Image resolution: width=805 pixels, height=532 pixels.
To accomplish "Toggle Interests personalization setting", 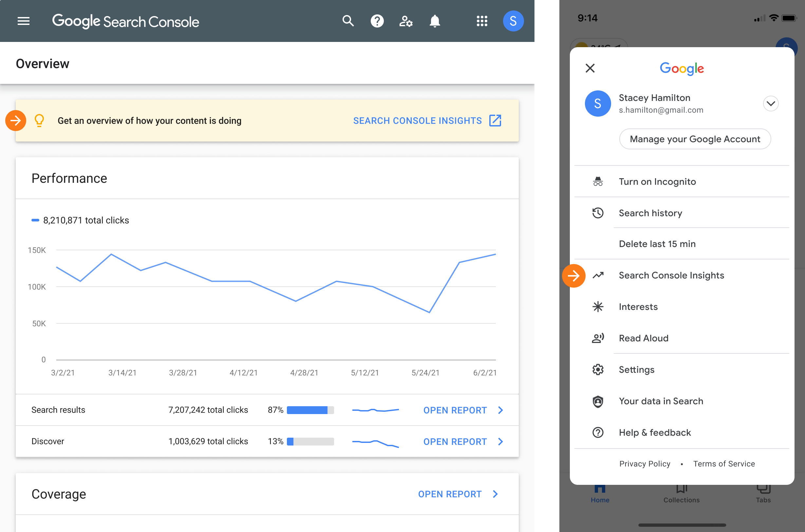I will tap(638, 307).
